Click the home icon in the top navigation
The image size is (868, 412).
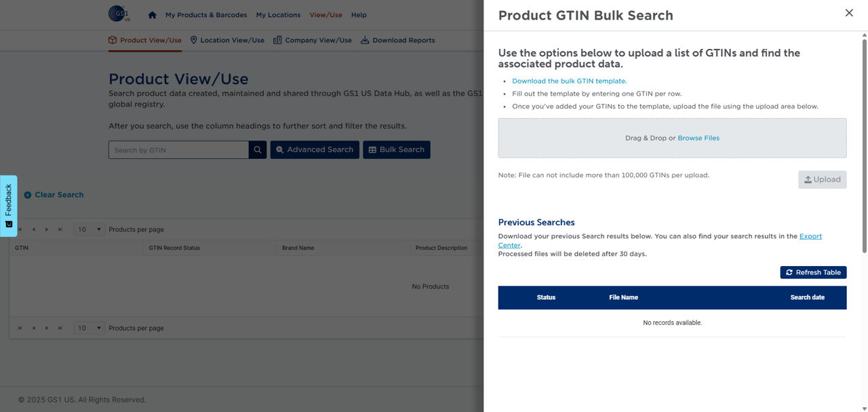click(x=152, y=15)
